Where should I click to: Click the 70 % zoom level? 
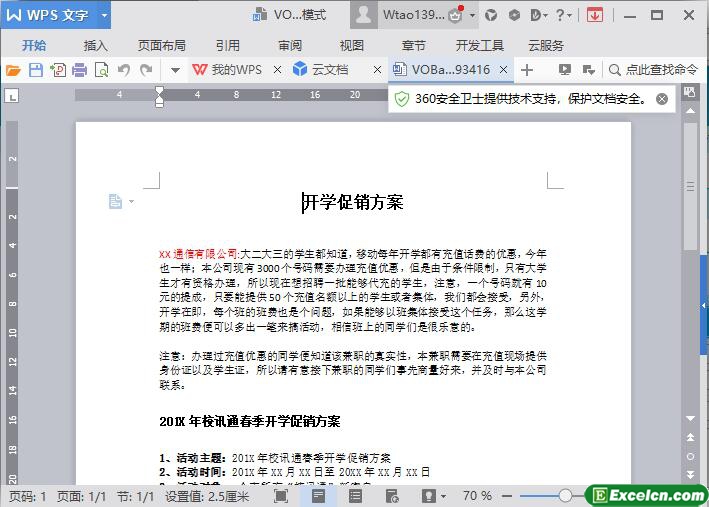477,496
